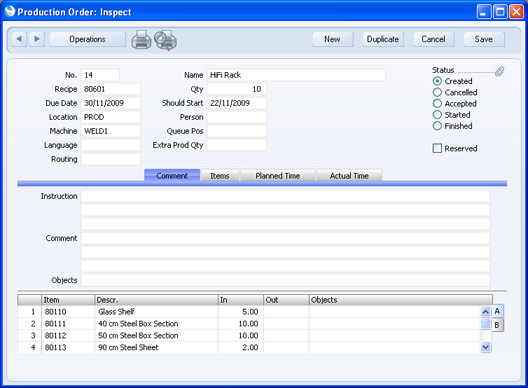
Task: Switch to the Comment tab
Action: coord(172,175)
